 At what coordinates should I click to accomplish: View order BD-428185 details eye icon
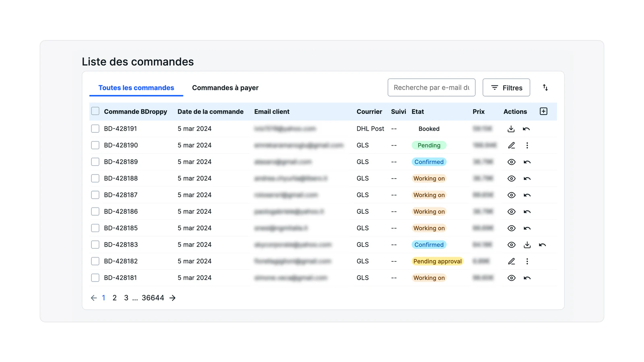click(x=511, y=228)
